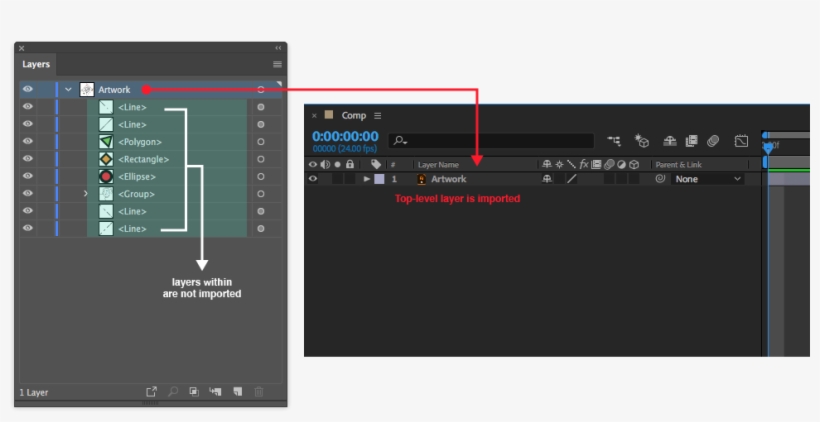Expand the <Group> sublayer chevron
This screenshot has height=422, width=820.
86,193
